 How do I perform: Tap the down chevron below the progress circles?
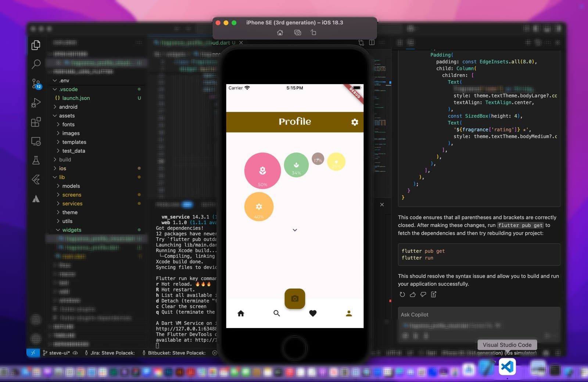pos(294,230)
